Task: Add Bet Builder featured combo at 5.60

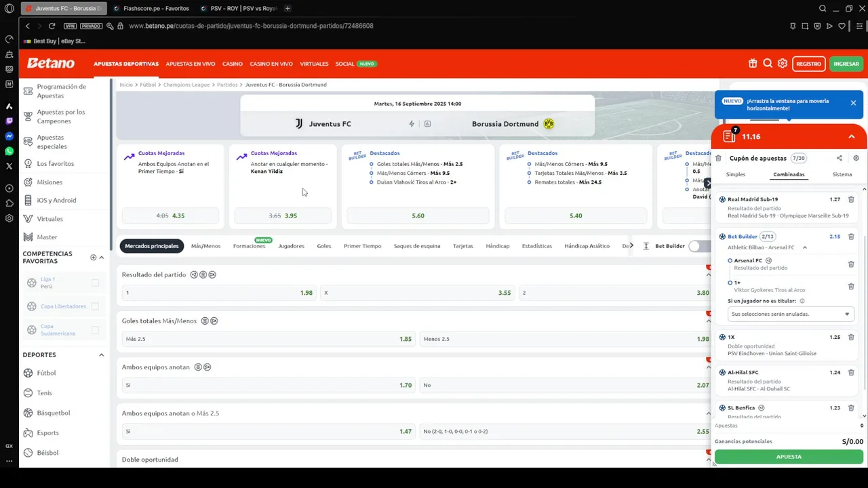Action: [x=418, y=216]
